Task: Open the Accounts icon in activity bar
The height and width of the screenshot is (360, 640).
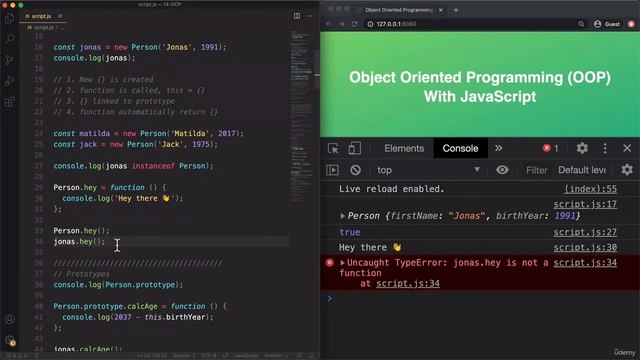Action: click(9, 319)
